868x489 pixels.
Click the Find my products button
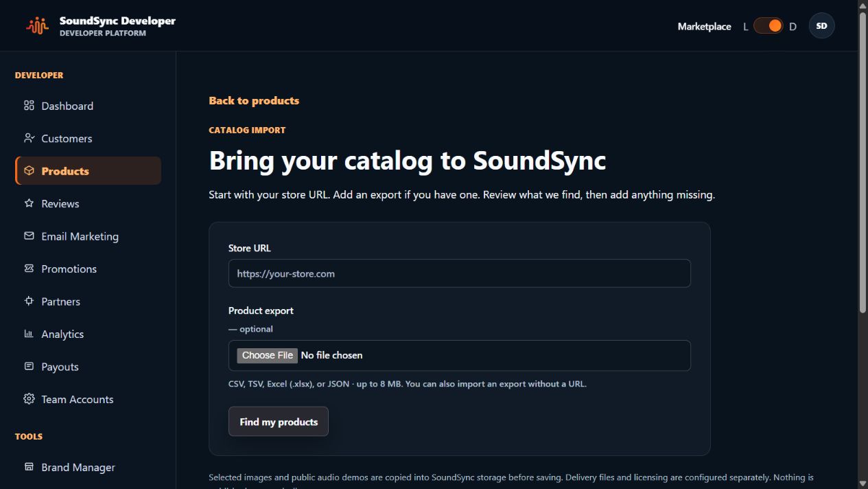[279, 422]
